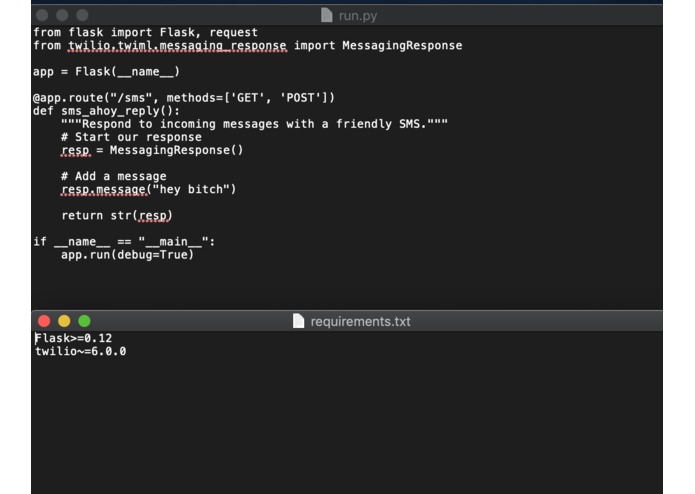Click the 'if __name__ == "__main__":' line

(x=124, y=242)
